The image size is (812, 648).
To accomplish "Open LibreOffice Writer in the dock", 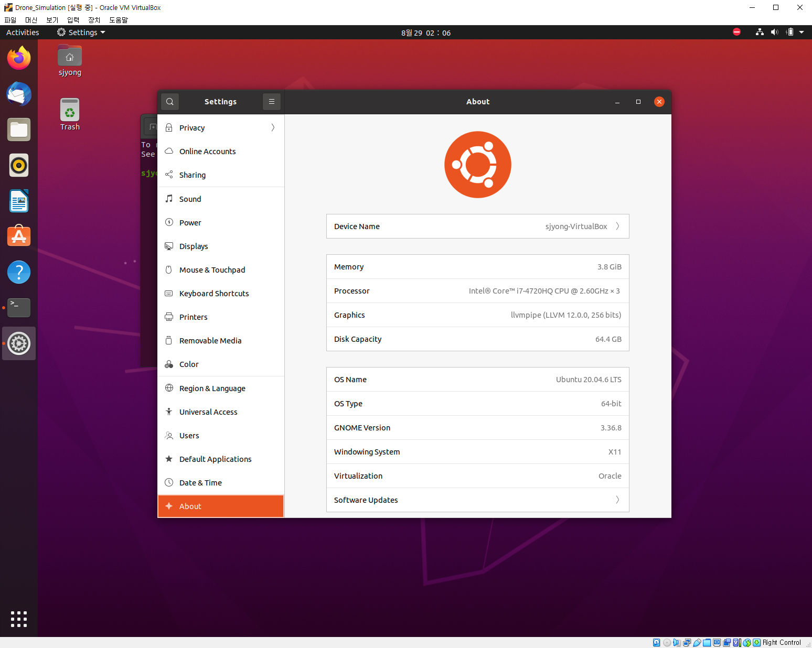I will click(x=19, y=201).
